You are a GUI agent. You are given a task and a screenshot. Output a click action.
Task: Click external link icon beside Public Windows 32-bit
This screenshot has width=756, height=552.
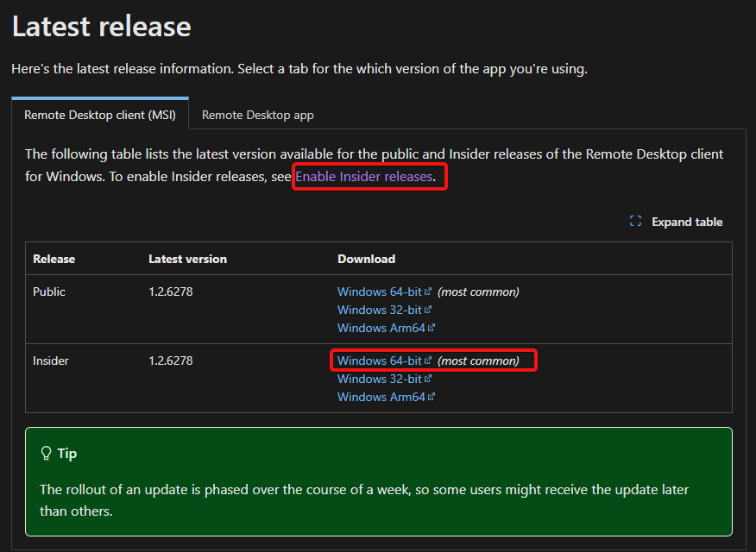pos(428,310)
